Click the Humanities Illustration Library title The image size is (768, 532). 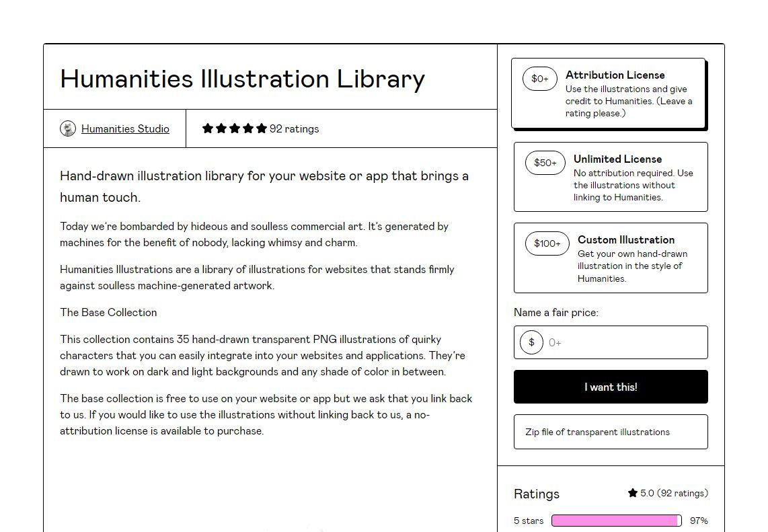click(x=243, y=79)
